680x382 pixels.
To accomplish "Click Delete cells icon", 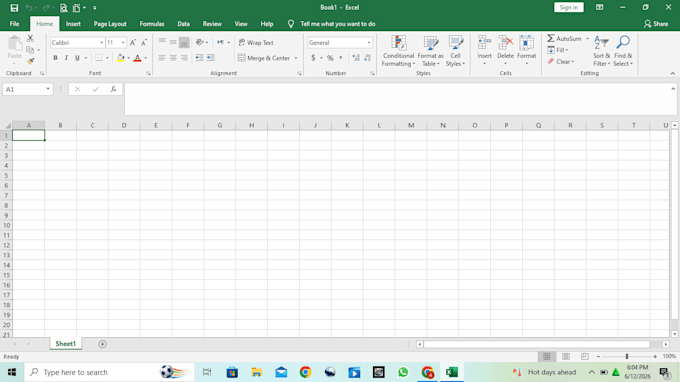I will pos(505,42).
